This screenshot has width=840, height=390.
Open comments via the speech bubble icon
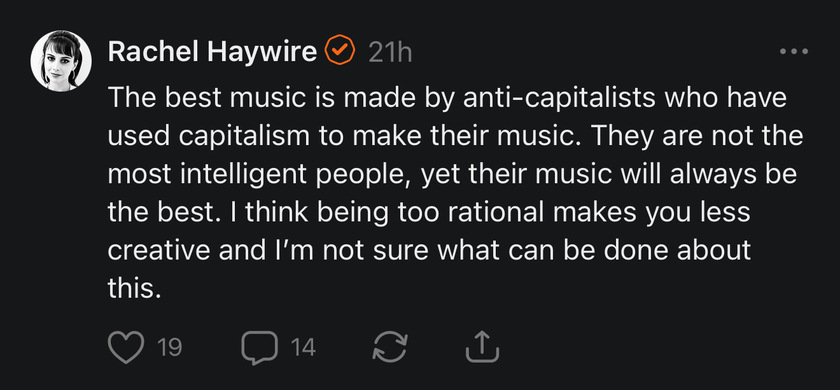259,348
